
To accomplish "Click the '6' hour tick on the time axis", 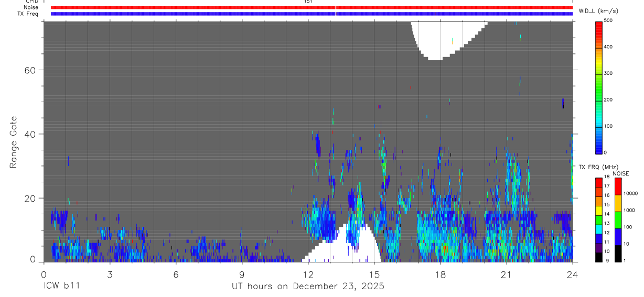I will coord(176,274).
